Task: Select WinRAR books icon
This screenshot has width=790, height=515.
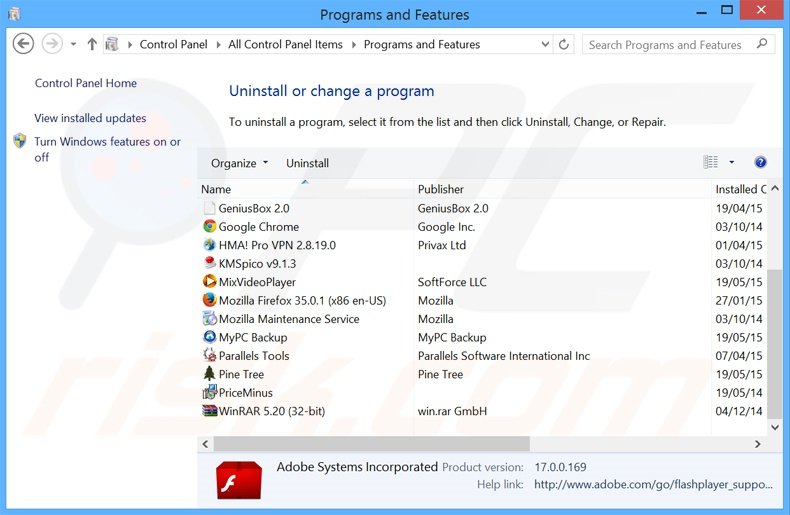Action: 210,411
